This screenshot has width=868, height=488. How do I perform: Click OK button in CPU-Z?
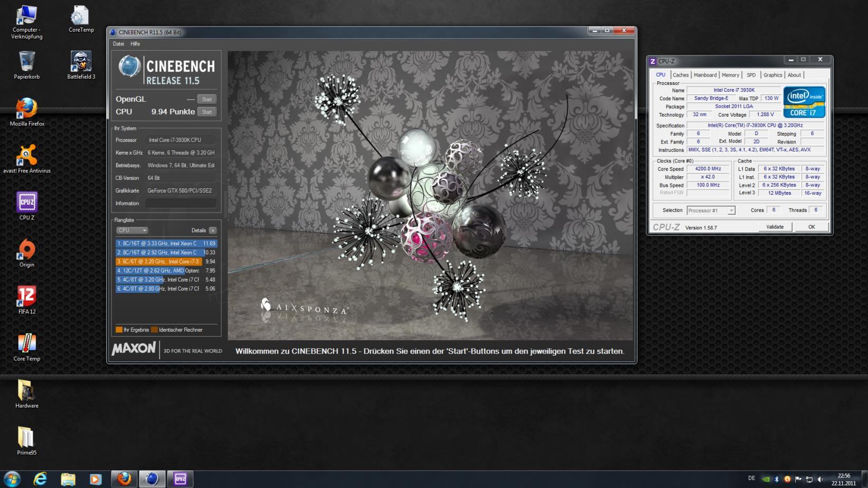tap(812, 227)
